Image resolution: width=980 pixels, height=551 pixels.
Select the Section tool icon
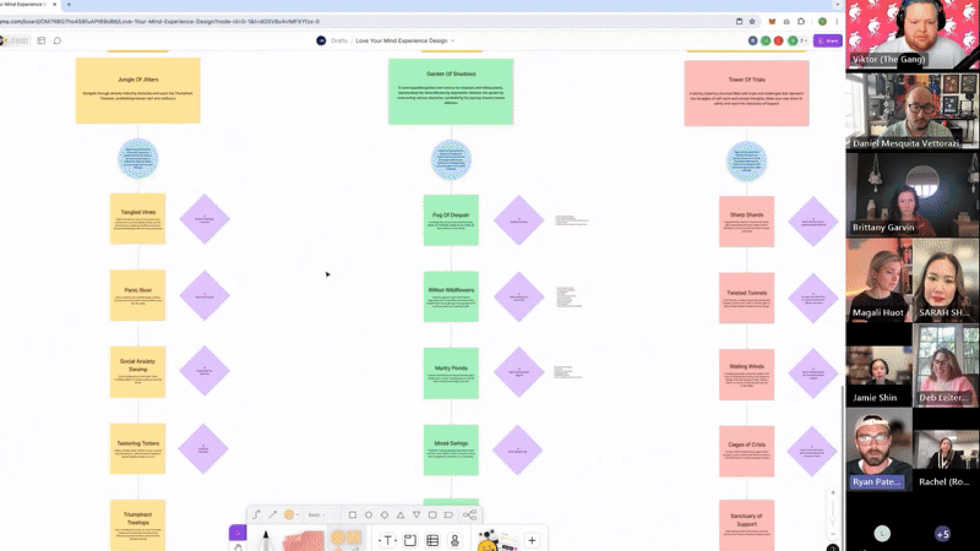(x=410, y=540)
